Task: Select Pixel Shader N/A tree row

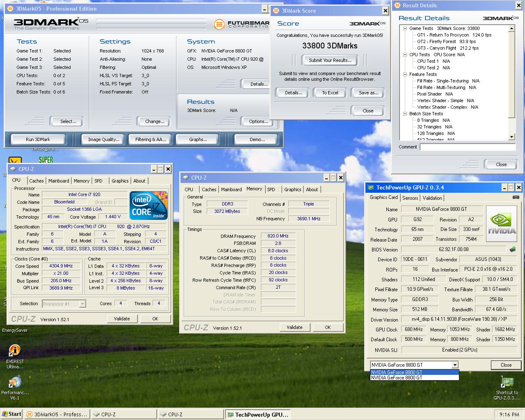Action: (435, 94)
